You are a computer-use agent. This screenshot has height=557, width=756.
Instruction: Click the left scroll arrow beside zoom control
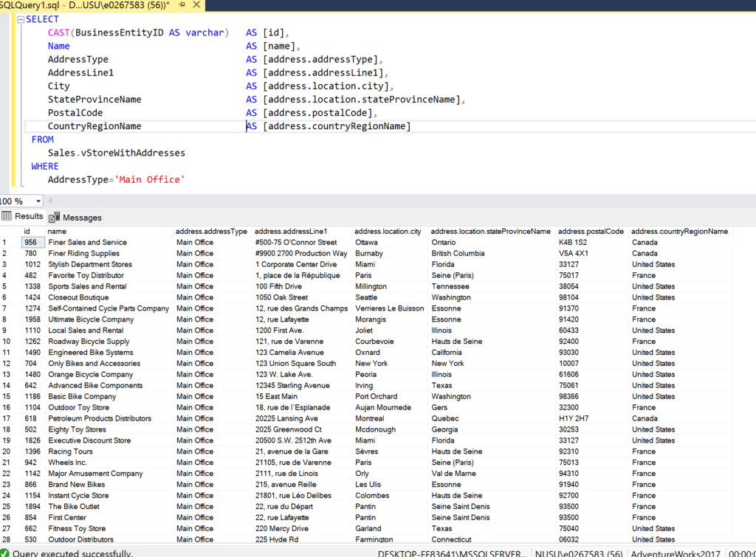(x=49, y=201)
